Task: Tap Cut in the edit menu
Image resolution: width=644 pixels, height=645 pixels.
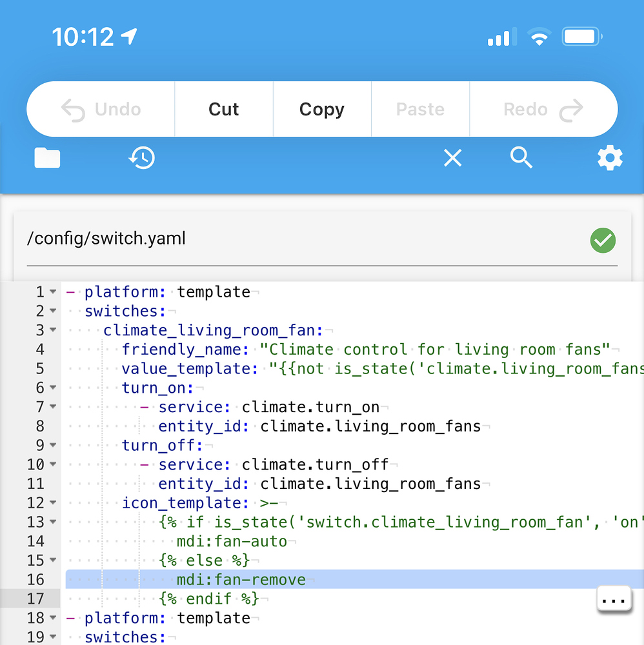Action: click(223, 110)
